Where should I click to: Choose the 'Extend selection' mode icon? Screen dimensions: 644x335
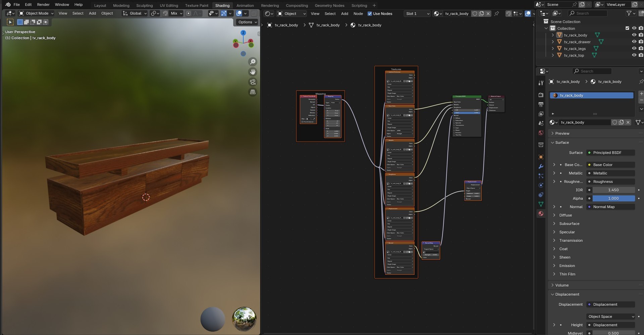pos(26,22)
